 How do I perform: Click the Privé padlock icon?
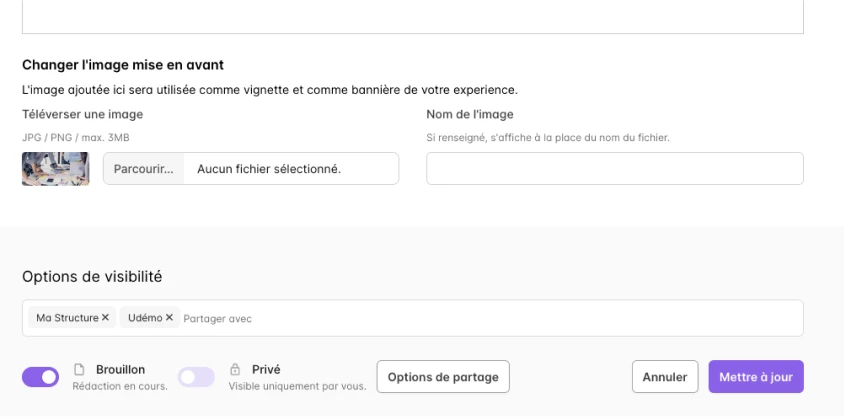[236, 369]
